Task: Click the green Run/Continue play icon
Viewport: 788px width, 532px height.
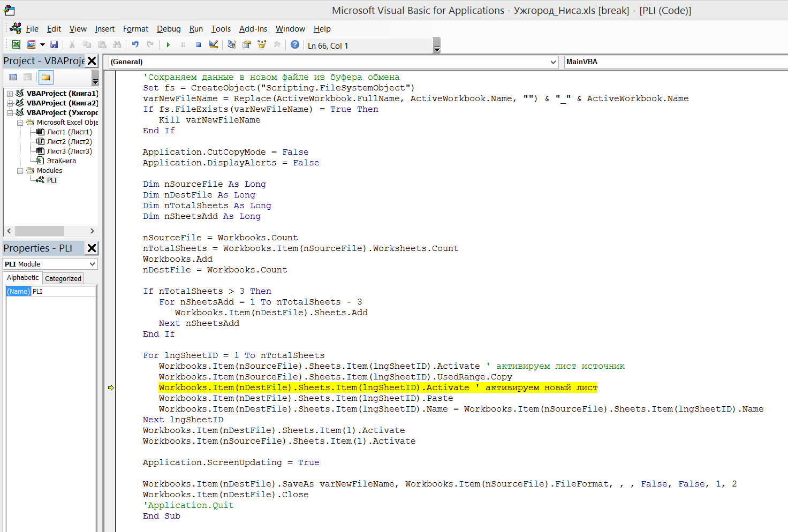Action: [x=168, y=45]
